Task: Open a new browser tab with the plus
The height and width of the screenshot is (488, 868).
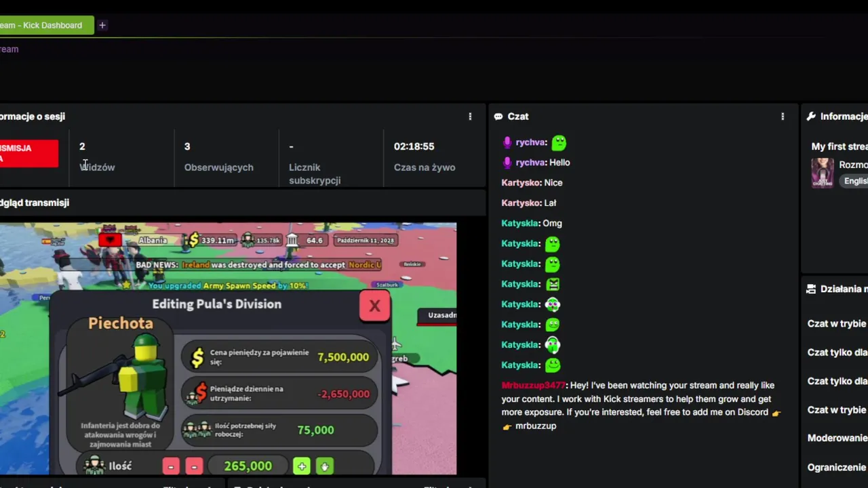Action: click(x=102, y=25)
